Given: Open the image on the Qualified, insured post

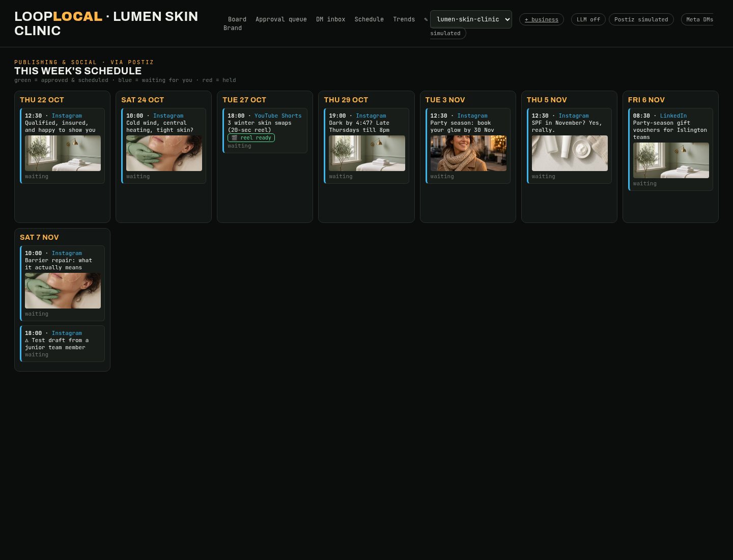Looking at the screenshot, I should [x=63, y=153].
